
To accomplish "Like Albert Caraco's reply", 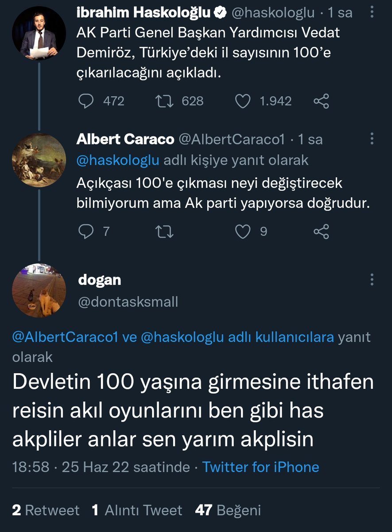I will pyautogui.click(x=243, y=231).
